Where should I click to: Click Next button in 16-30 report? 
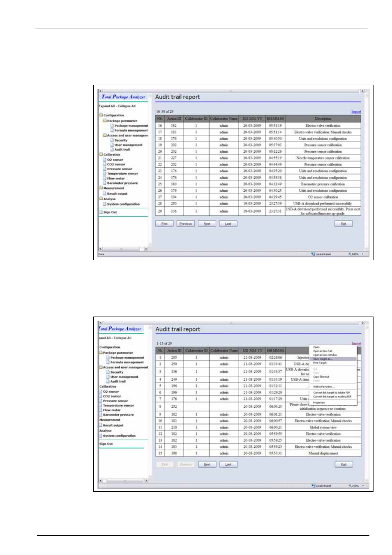coord(207,224)
